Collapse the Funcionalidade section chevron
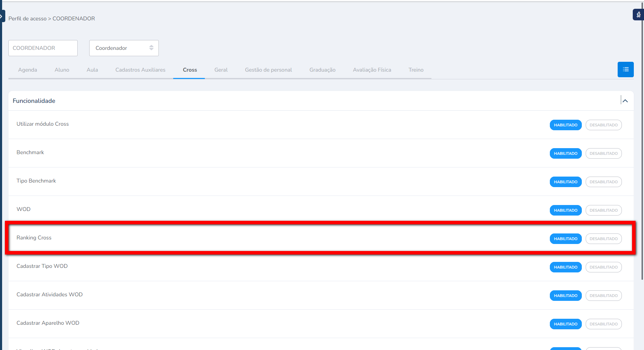Viewport: 644px width, 350px height. pyautogui.click(x=625, y=101)
